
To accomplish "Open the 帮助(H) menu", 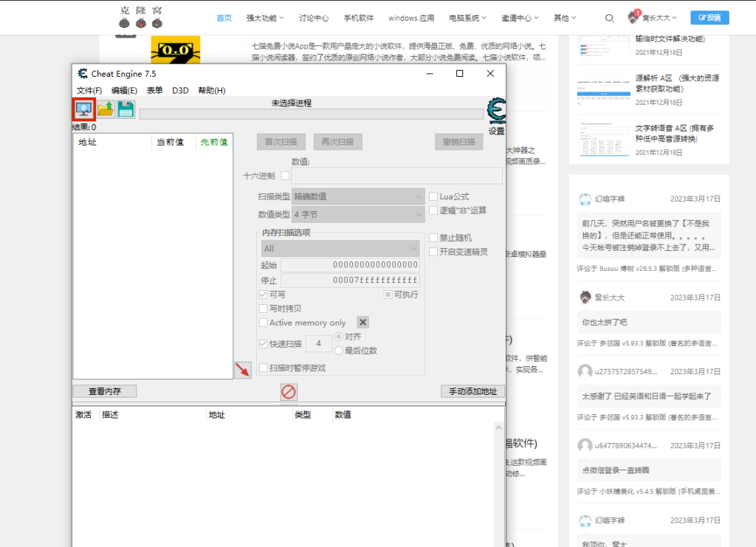I will click(x=212, y=91).
